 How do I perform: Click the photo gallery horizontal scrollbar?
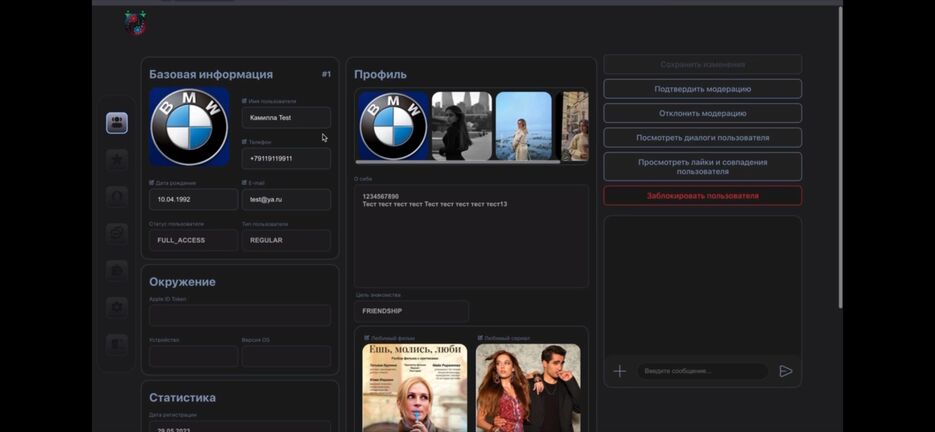458,162
